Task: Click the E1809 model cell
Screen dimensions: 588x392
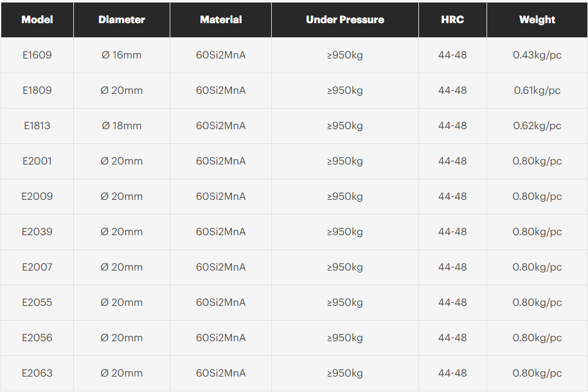Action: [x=37, y=91]
